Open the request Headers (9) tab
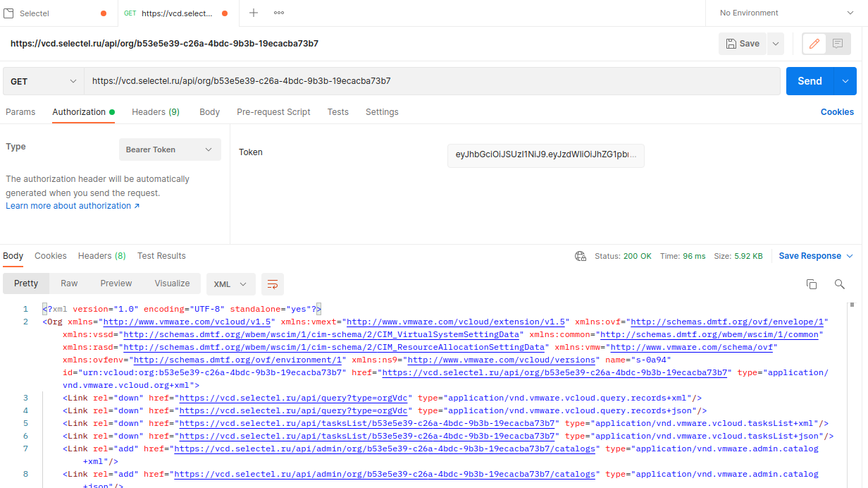868x488 pixels. click(156, 112)
